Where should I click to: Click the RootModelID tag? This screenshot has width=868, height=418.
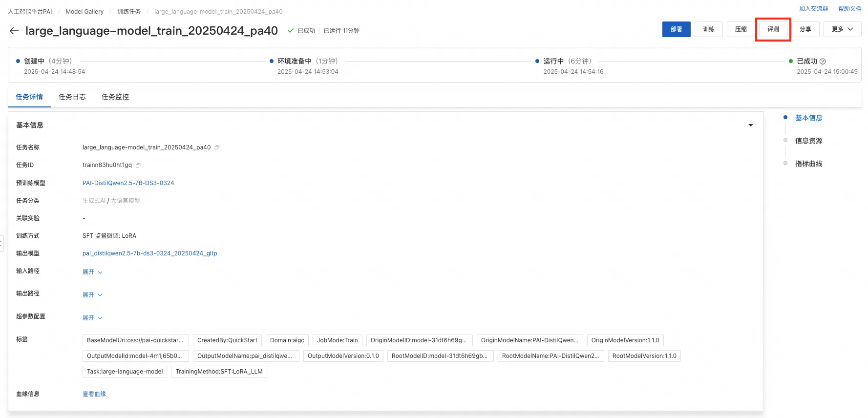[x=441, y=356]
